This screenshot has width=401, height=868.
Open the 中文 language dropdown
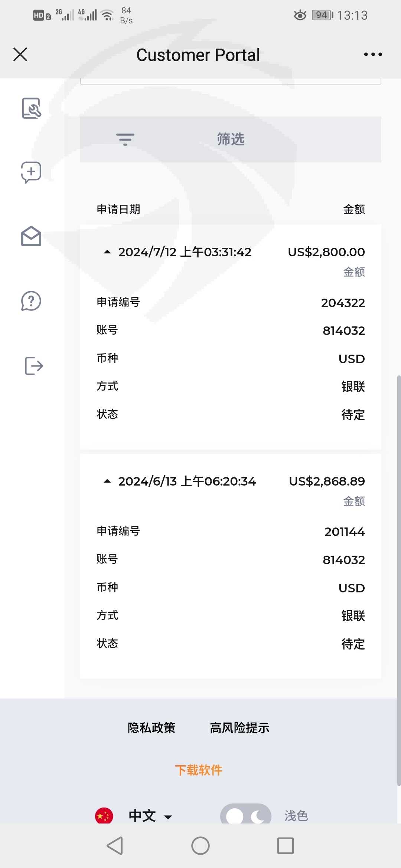click(x=150, y=816)
